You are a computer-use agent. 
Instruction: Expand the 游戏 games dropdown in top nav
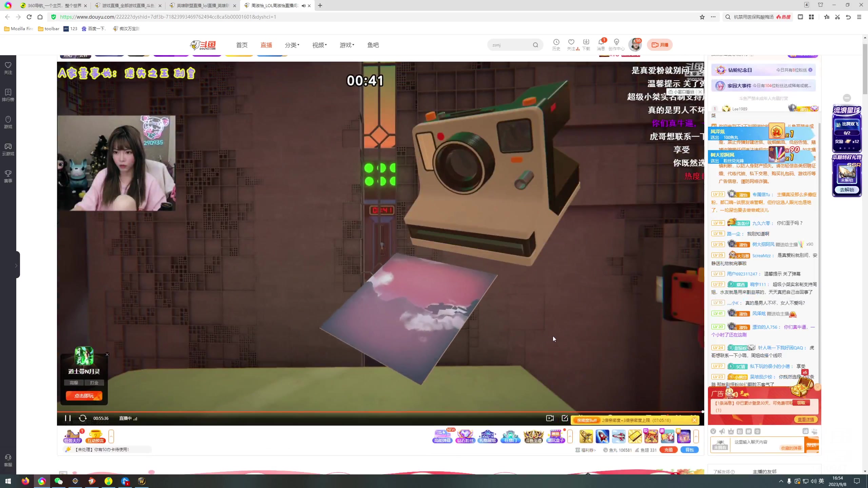pyautogui.click(x=347, y=45)
